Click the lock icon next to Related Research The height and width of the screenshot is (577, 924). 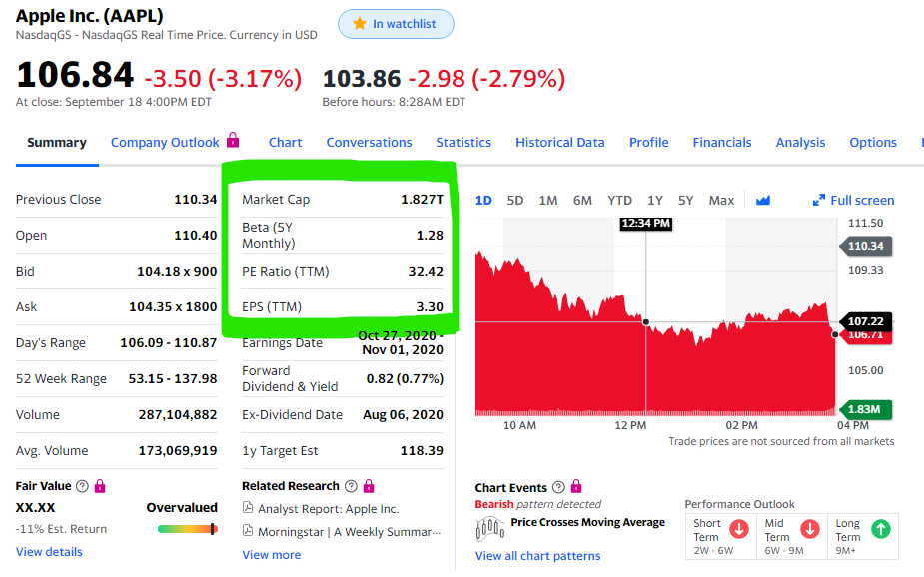pyautogui.click(x=369, y=486)
